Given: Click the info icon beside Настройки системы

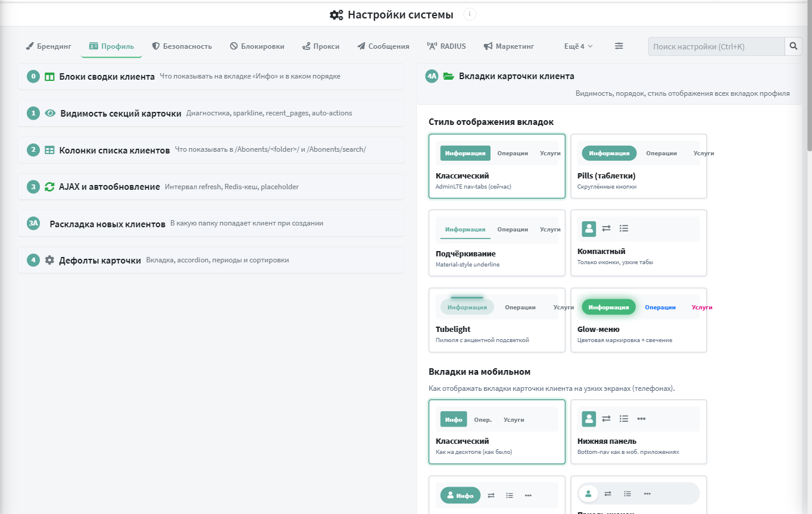Looking at the screenshot, I should coord(470,14).
